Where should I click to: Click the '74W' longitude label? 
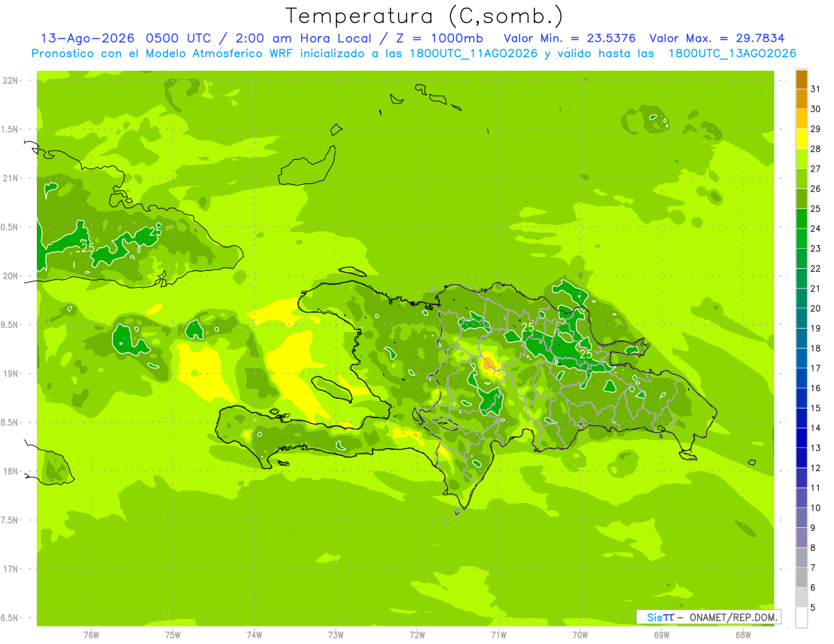(254, 635)
